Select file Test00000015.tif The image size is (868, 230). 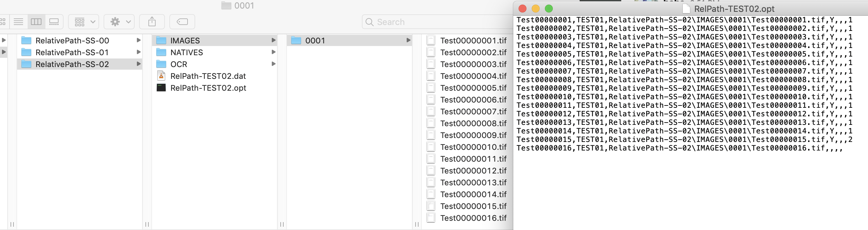[473, 206]
